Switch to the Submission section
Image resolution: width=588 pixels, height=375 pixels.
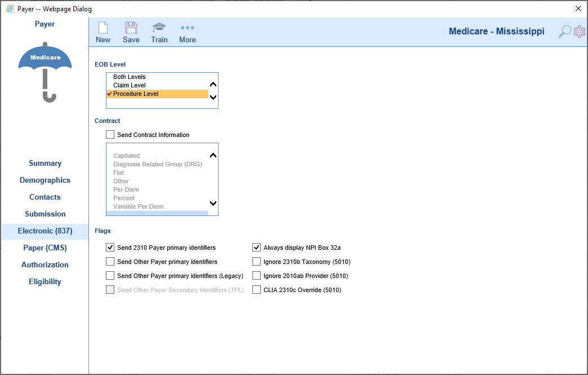click(45, 214)
